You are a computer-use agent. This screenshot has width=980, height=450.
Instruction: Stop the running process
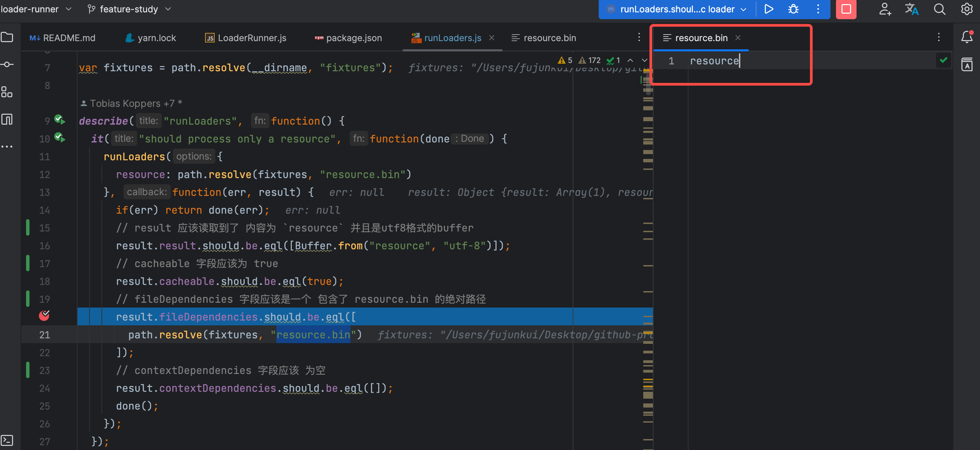(x=846, y=9)
